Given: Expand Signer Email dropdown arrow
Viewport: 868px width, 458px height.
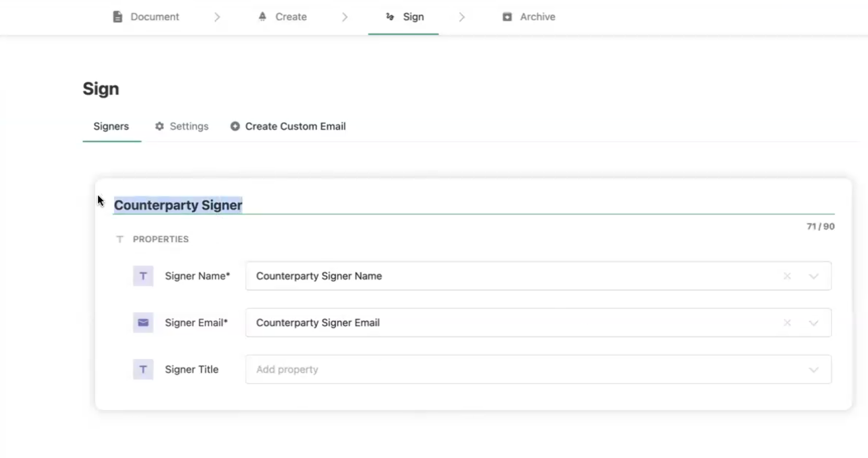Looking at the screenshot, I should (814, 323).
